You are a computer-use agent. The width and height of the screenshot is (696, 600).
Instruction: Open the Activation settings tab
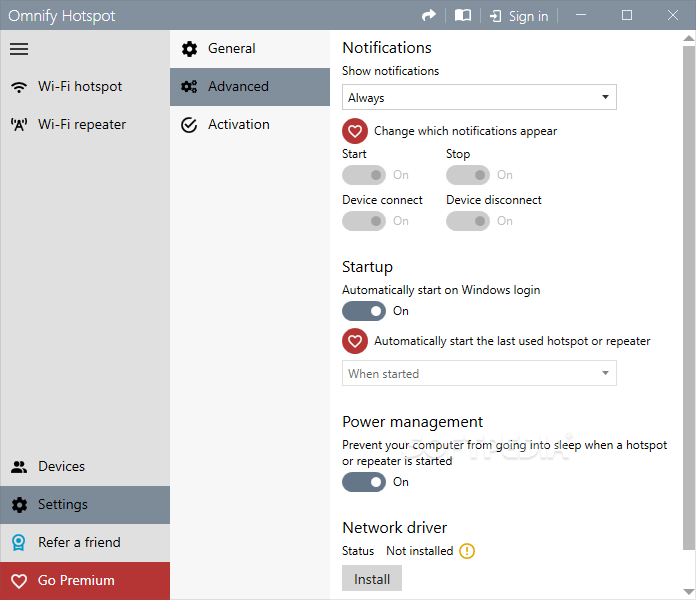click(x=250, y=125)
